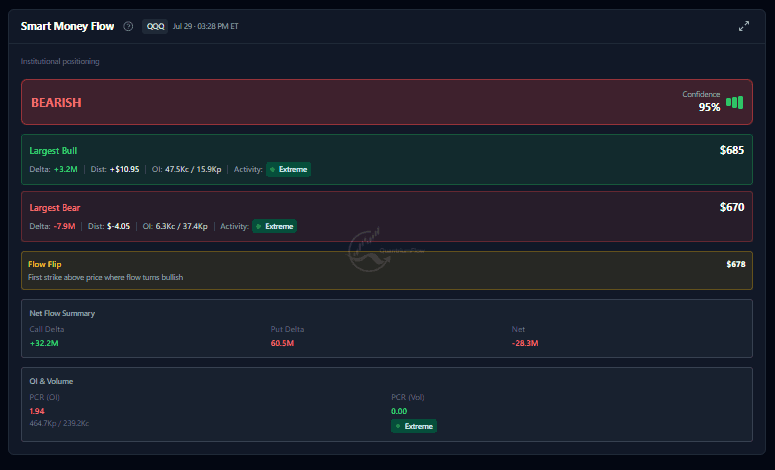775x470 pixels.
Task: Click the -7.9M delta value
Action: click(64, 226)
